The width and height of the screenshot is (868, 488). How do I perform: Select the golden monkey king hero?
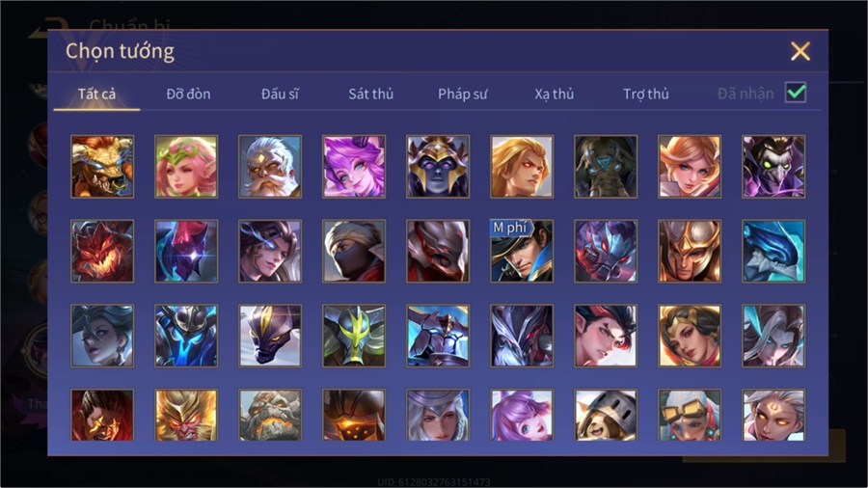tap(186, 415)
